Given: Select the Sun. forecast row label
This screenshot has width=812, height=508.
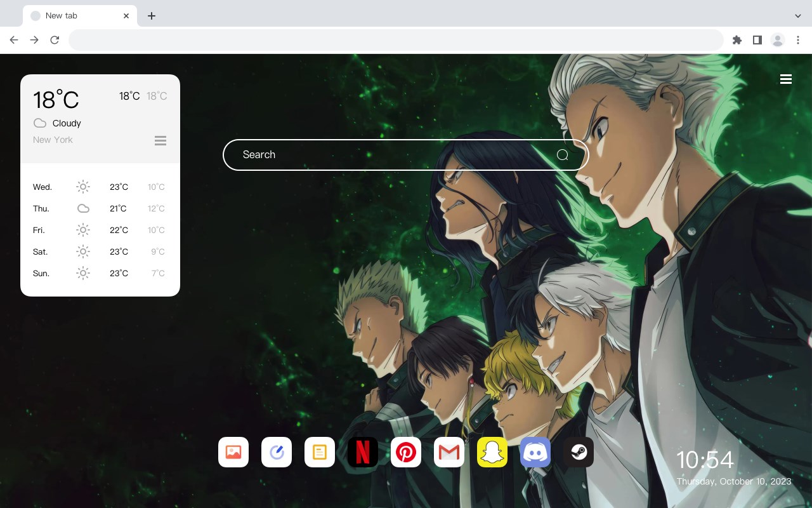Looking at the screenshot, I should point(41,273).
